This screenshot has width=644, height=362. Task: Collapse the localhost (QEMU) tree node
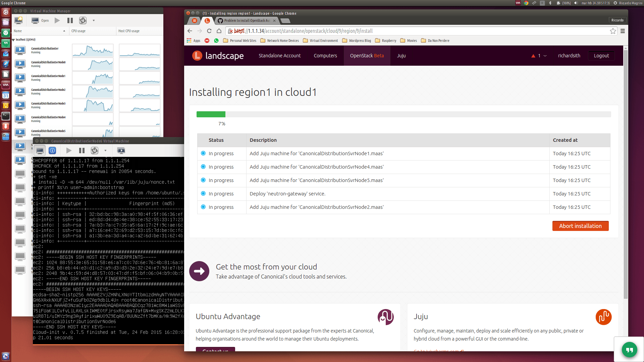tap(13, 40)
